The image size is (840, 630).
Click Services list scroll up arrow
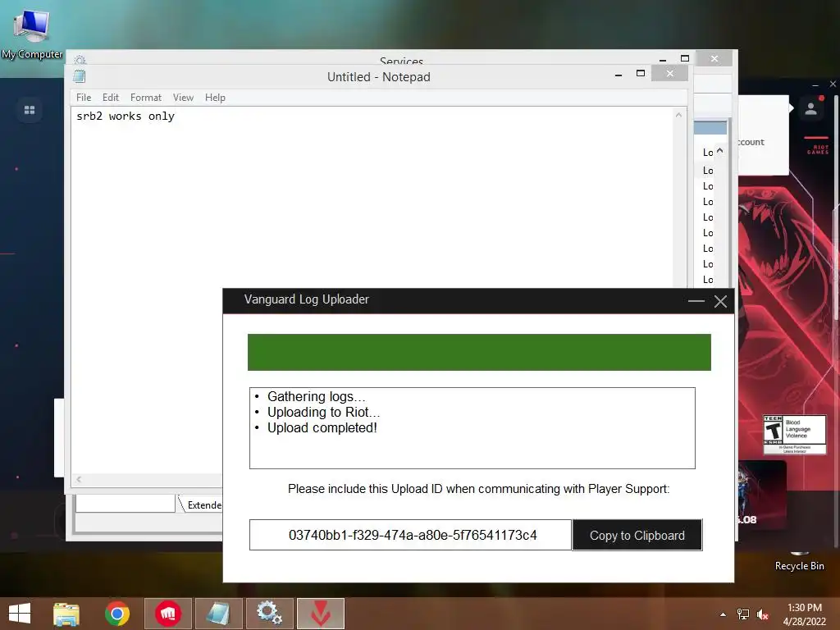[719, 151]
